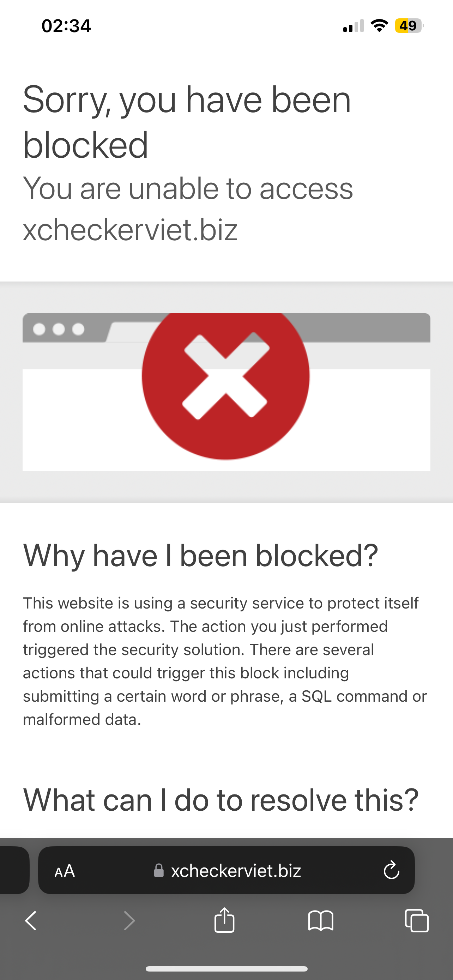Tap "What can I do to resolve this?" heading

[221, 800]
